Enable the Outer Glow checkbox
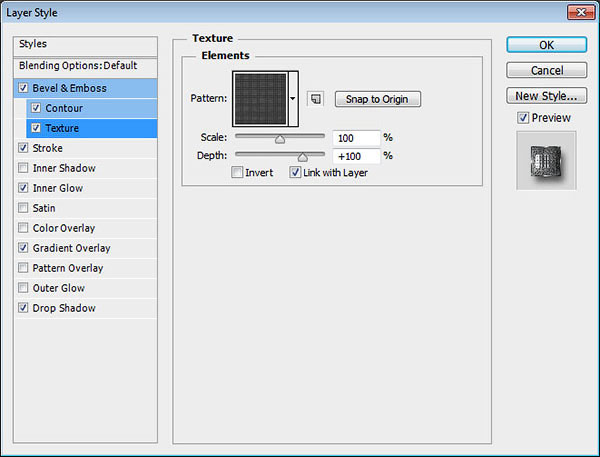This screenshot has height=457, width=600. [23, 287]
